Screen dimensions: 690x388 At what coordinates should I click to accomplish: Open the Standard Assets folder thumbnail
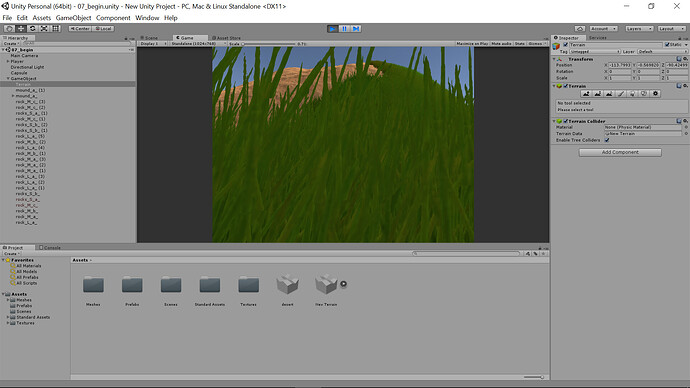[x=209, y=285]
